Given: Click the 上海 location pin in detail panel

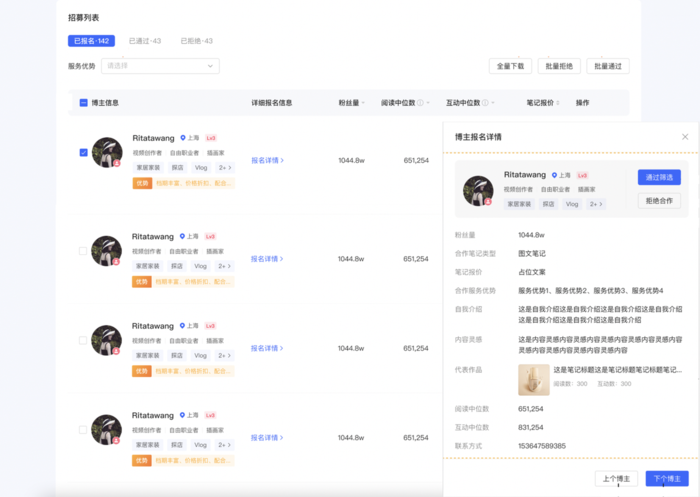Looking at the screenshot, I should click(x=554, y=175).
